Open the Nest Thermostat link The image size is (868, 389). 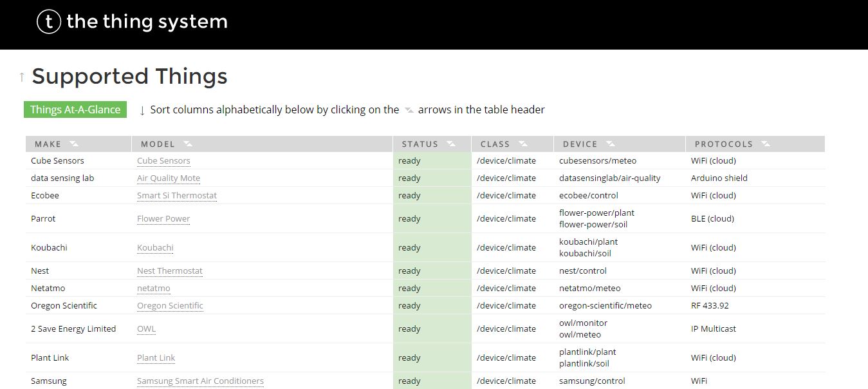[x=170, y=271]
